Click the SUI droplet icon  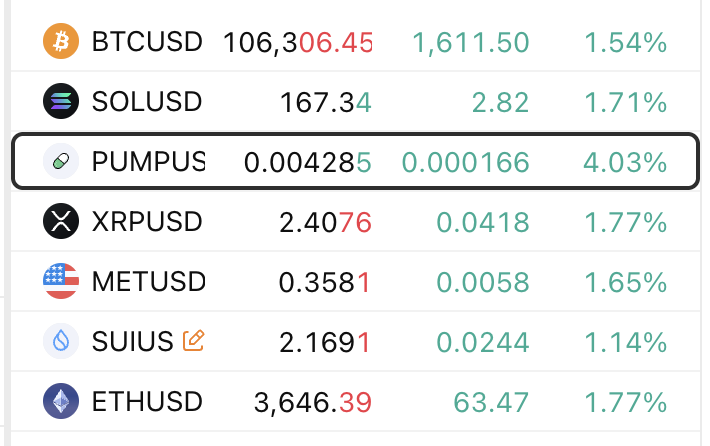61,342
